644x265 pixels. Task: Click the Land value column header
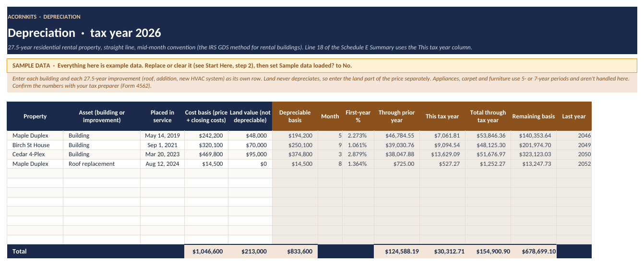click(250, 116)
